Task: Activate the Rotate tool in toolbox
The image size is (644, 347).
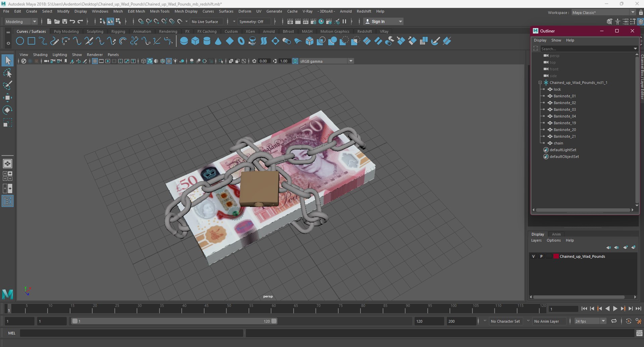Action: (7, 110)
